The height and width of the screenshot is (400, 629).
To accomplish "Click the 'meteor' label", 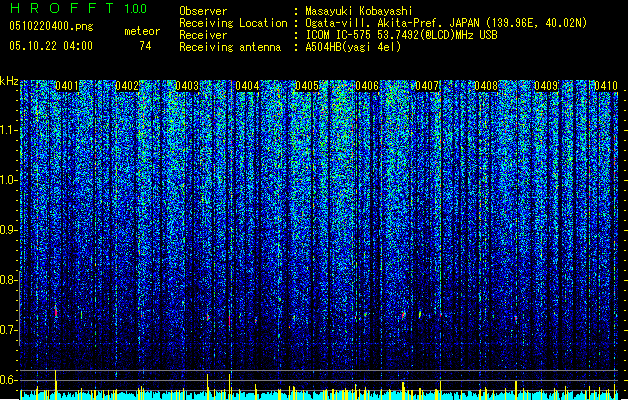I will 142,31.
